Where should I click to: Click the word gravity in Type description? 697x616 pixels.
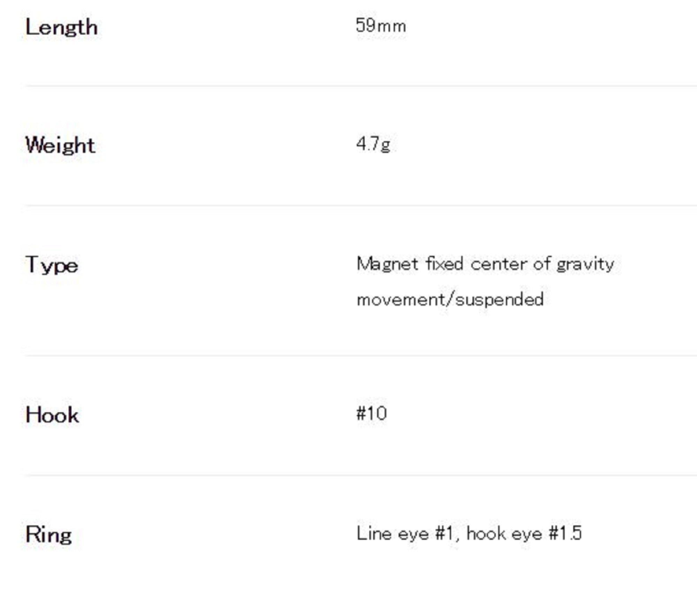tap(585, 264)
